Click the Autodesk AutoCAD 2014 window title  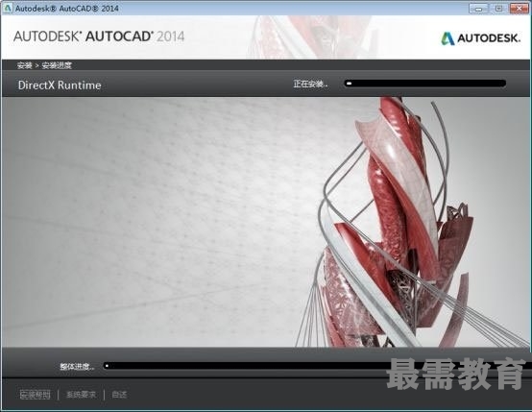(x=67, y=9)
